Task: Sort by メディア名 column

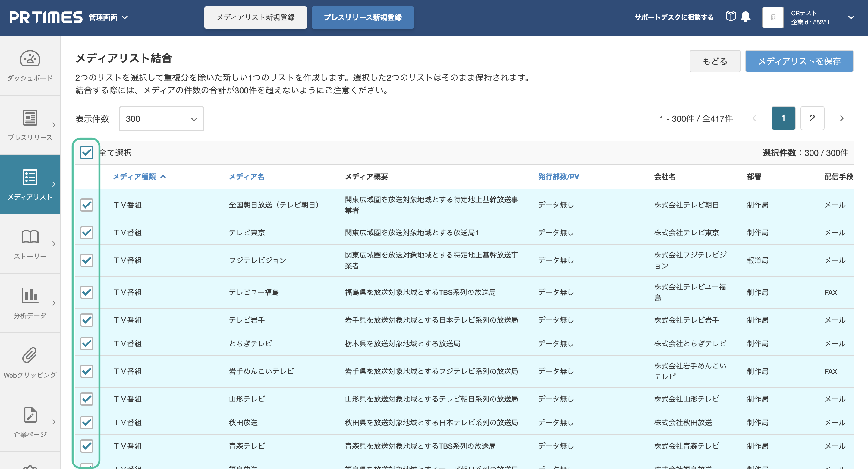Action: click(x=247, y=177)
